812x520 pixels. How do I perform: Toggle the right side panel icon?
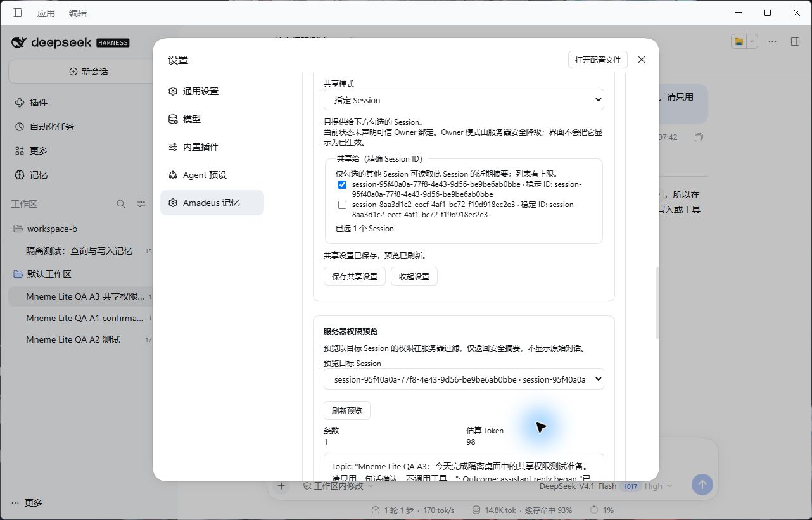pyautogui.click(x=796, y=41)
